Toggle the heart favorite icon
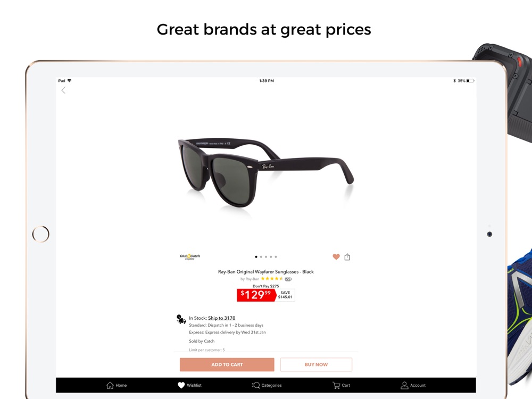Image resolution: width=532 pixels, height=399 pixels. point(336,257)
